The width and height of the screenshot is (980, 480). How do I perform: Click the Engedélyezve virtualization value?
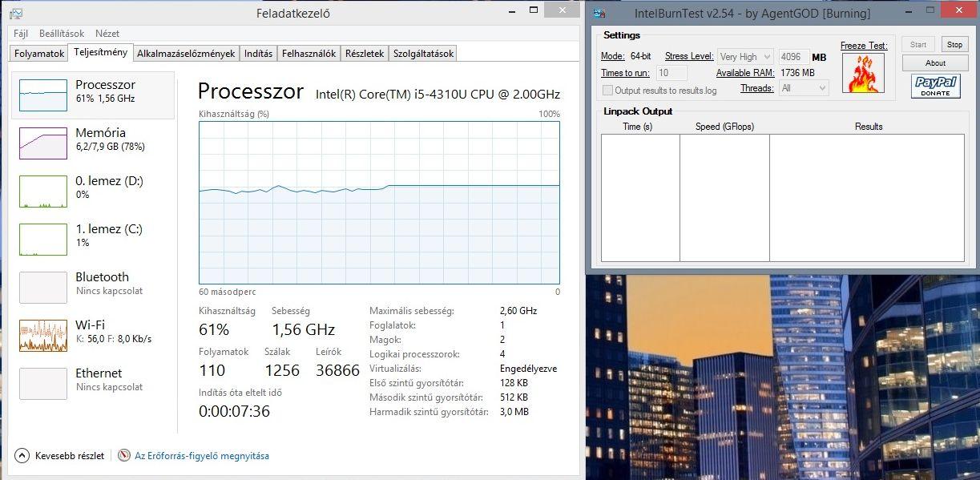528,369
